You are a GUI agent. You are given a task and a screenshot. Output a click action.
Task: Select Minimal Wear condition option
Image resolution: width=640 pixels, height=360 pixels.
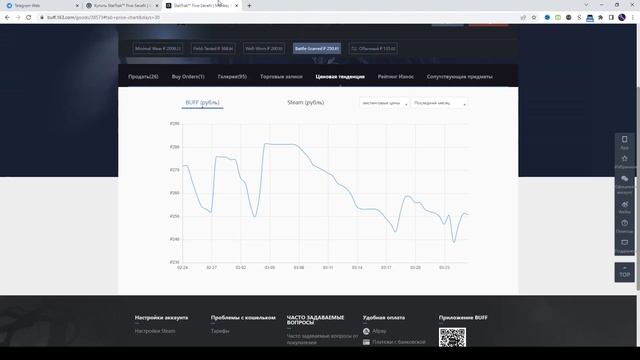coord(158,49)
